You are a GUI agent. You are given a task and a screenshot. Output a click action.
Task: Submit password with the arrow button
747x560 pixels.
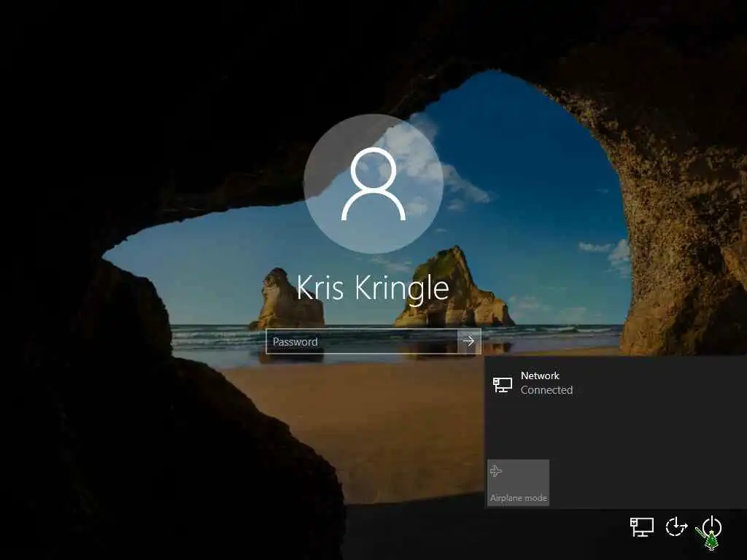(469, 341)
